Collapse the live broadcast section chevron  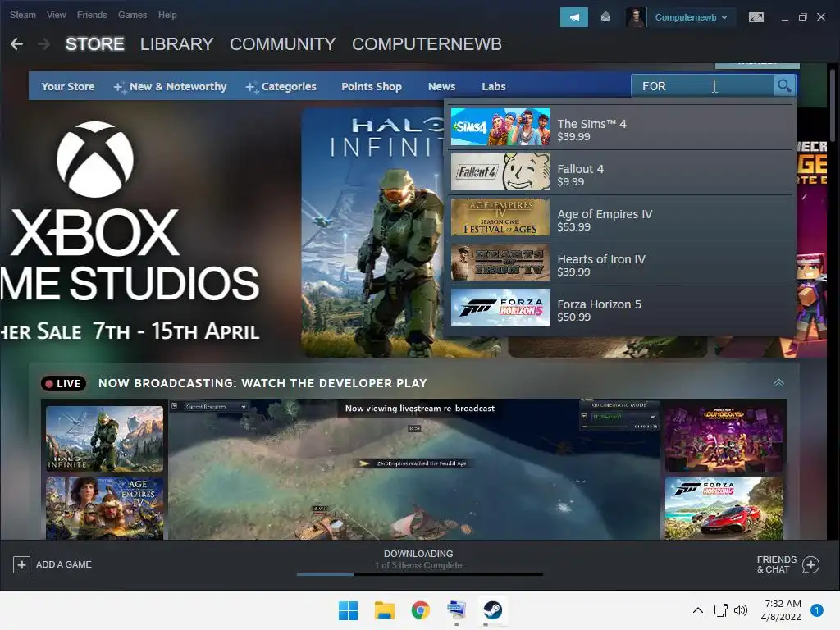[778, 382]
